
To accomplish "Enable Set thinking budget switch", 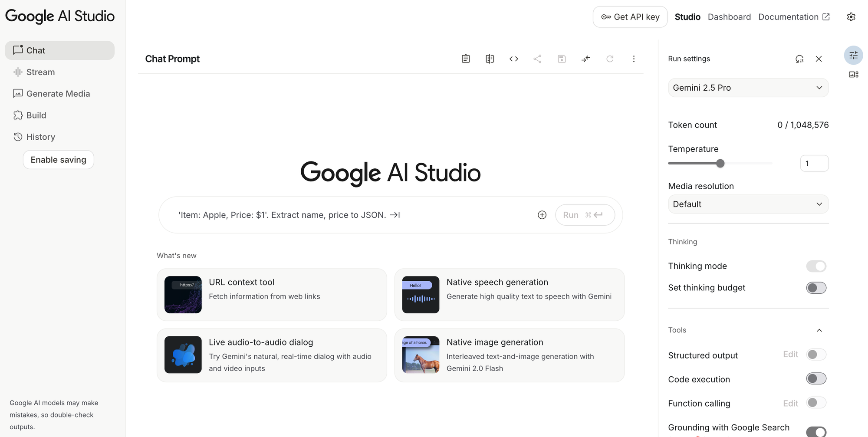I will coord(816,288).
